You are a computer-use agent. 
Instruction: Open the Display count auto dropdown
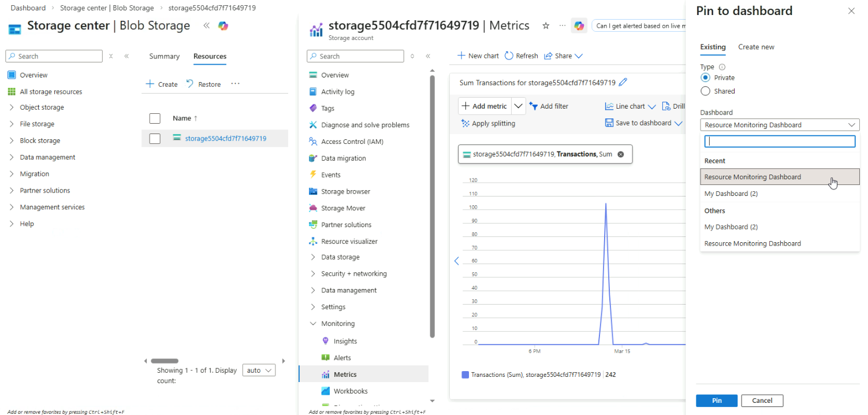coord(259,370)
